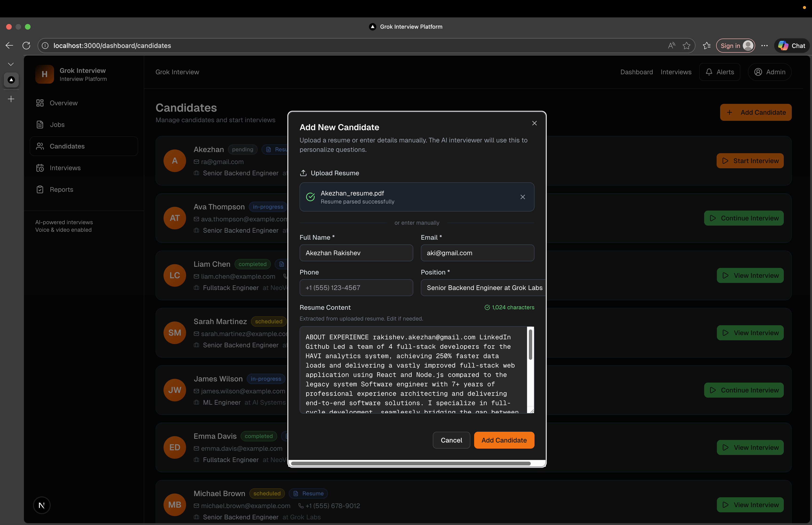Click the resume content vertical scrollbar

click(x=530, y=344)
